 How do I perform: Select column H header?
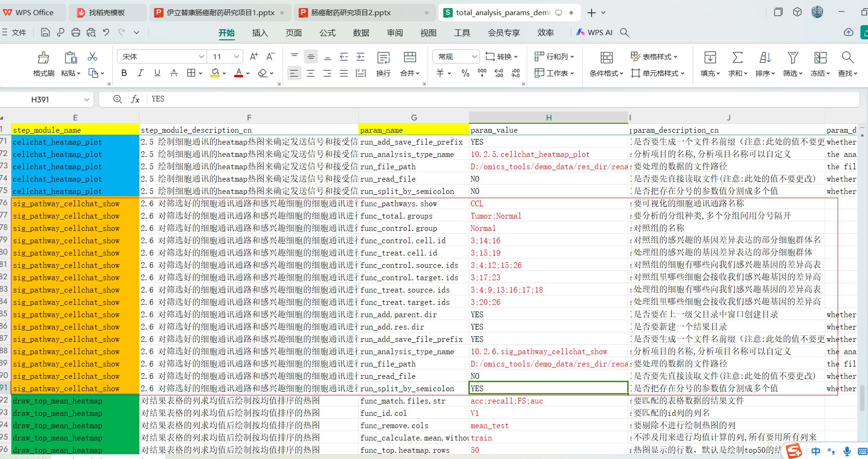pyautogui.click(x=548, y=118)
